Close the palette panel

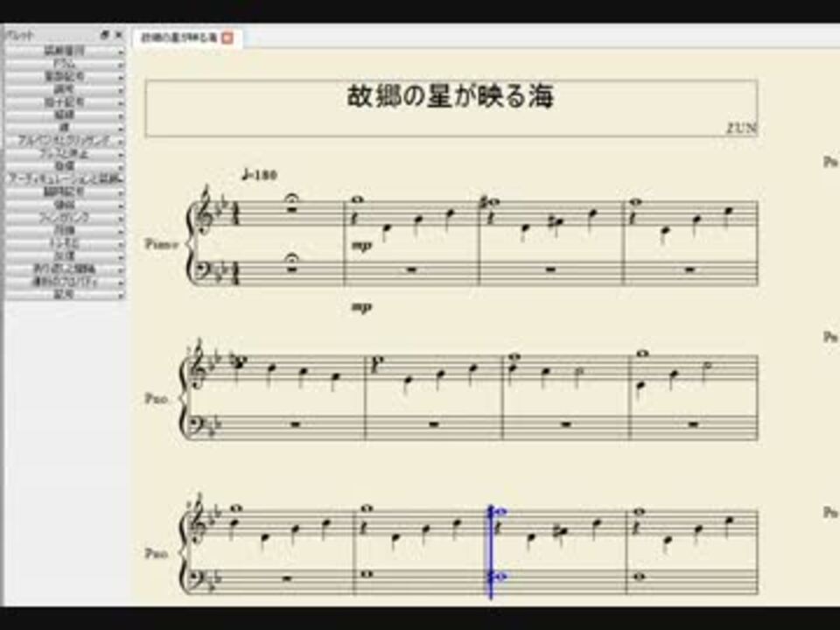pyautogui.click(x=119, y=35)
